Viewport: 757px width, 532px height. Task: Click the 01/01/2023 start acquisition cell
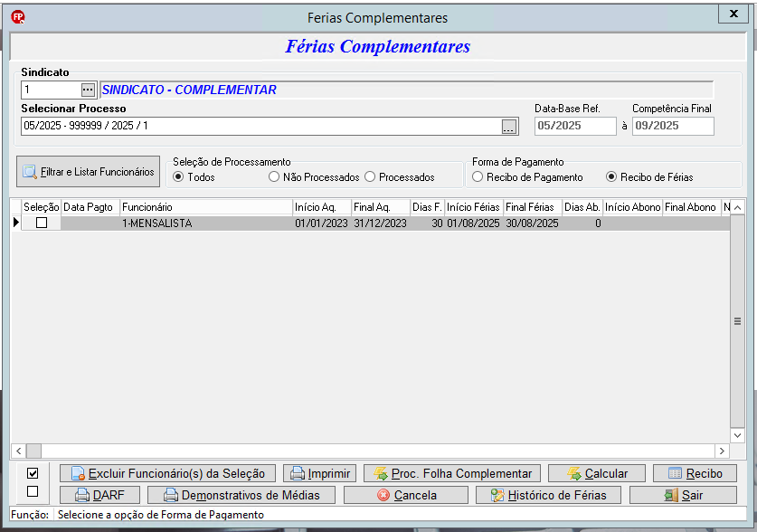(x=322, y=223)
